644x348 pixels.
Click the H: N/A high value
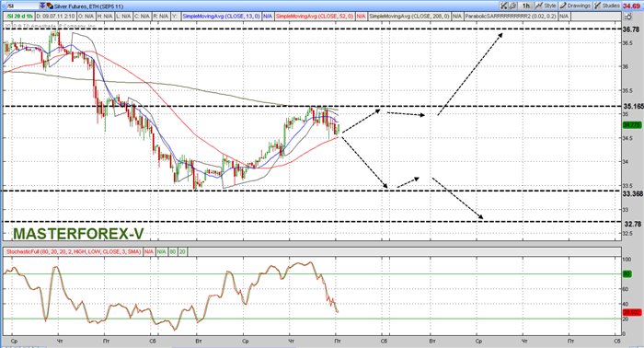tap(105, 16)
